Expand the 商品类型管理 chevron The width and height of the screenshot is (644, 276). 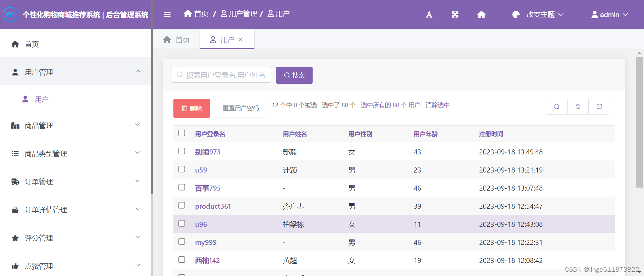click(138, 153)
